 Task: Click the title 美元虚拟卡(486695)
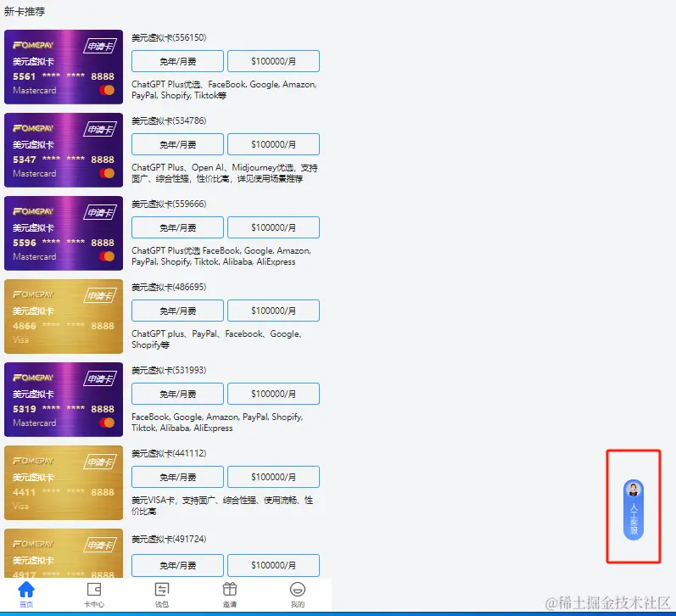point(169,287)
